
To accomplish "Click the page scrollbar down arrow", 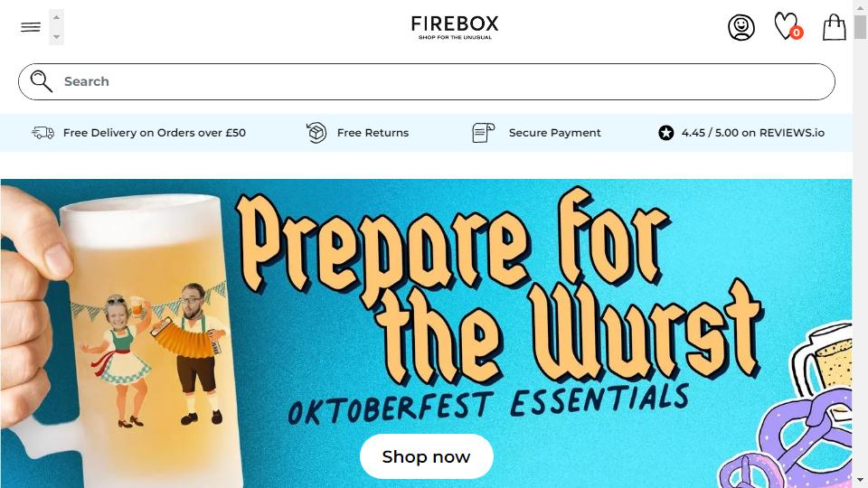I will (x=860, y=480).
